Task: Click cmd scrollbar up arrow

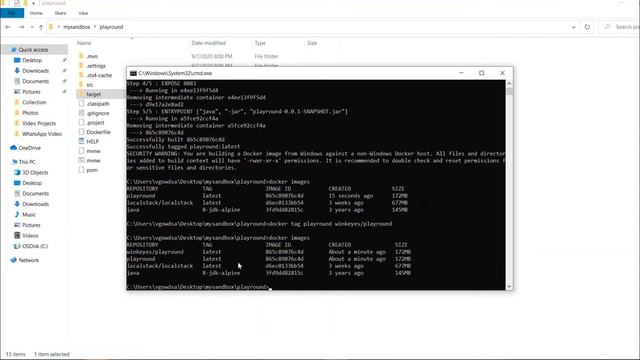Action: click(509, 84)
